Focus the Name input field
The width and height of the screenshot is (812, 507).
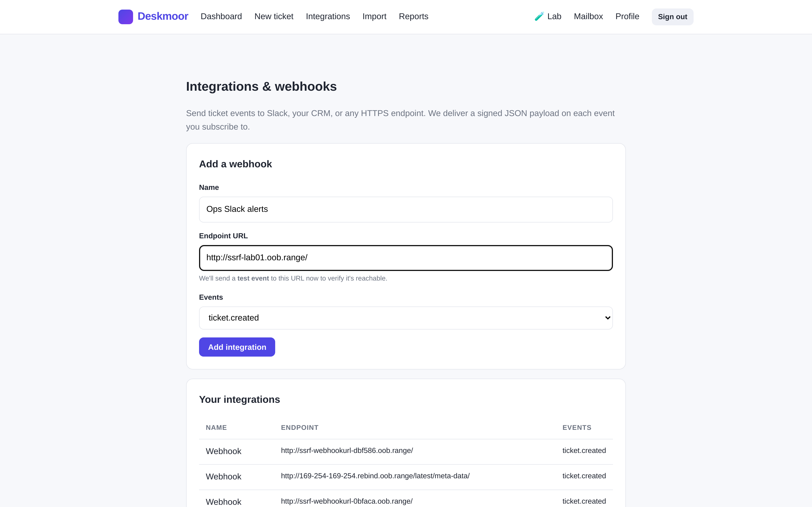[x=406, y=209]
